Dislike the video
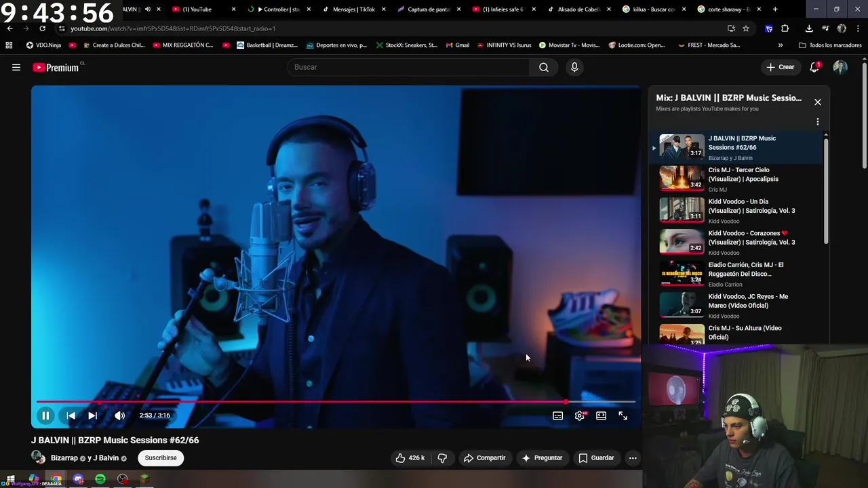 (442, 458)
